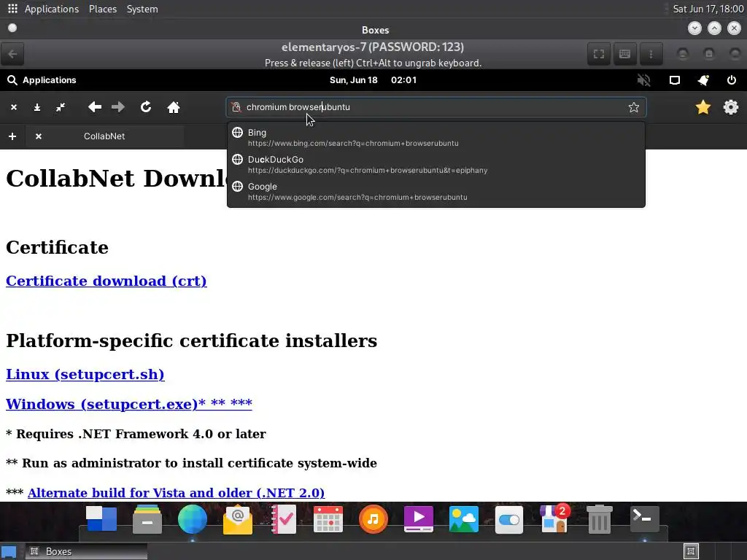Open bookmarks with yellow star icon
Screen dimensions: 747x560
point(703,107)
